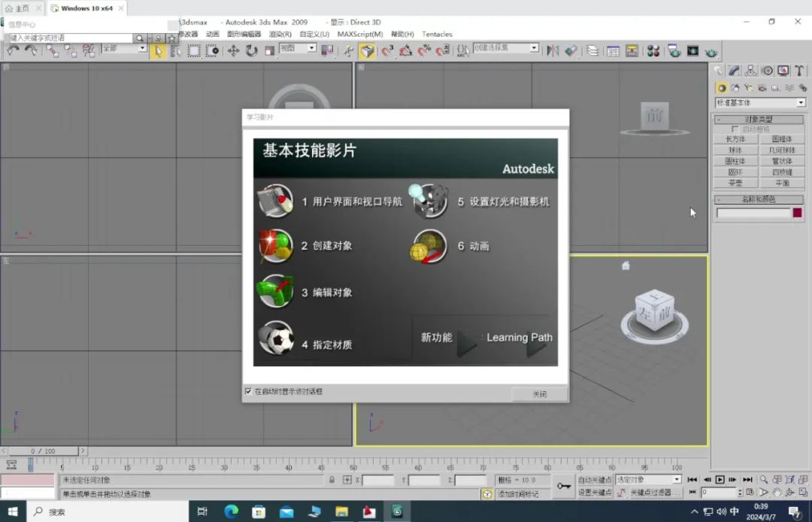Choose the Select and Move tool

(234, 50)
